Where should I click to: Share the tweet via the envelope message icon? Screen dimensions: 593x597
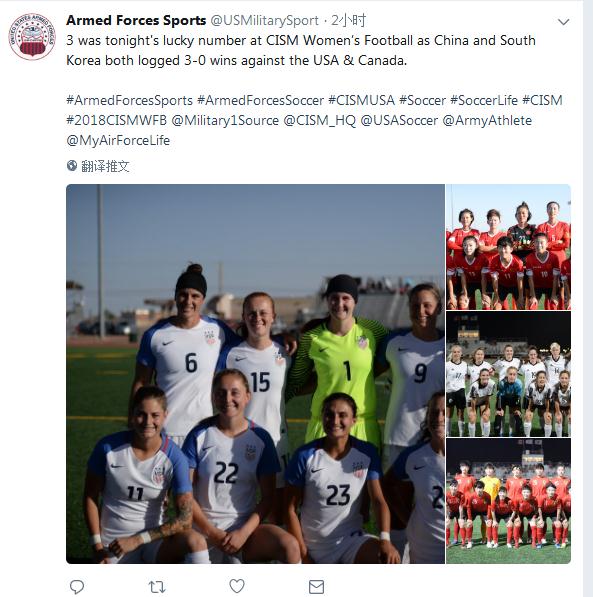tap(316, 587)
